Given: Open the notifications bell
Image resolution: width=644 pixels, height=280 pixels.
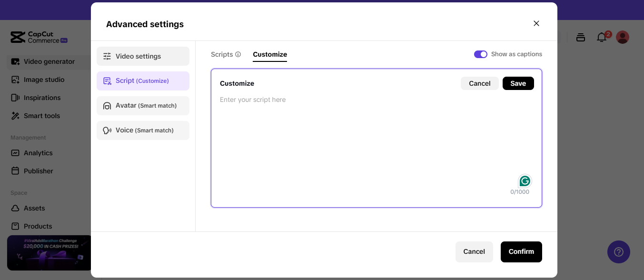Looking at the screenshot, I should [602, 37].
